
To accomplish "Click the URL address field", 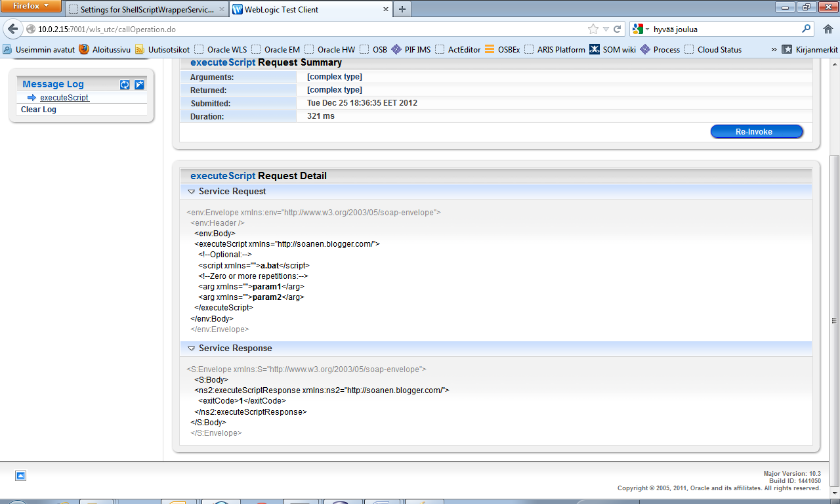I will (308, 30).
